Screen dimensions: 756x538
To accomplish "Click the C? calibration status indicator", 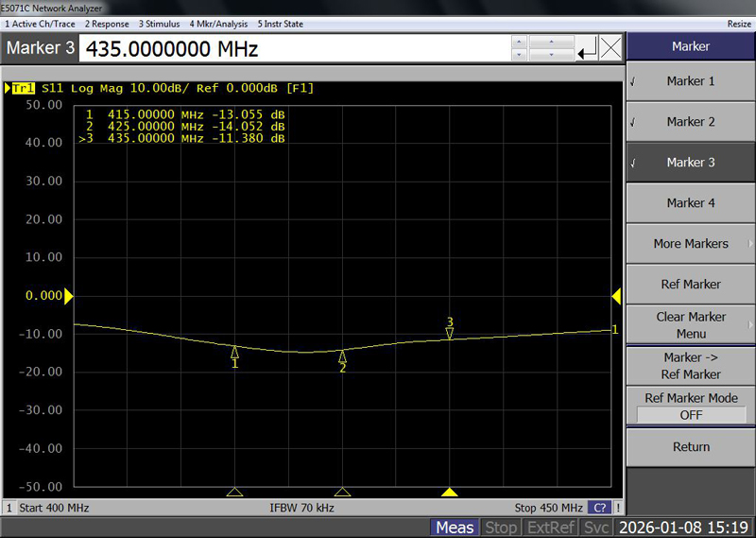I will 599,508.
